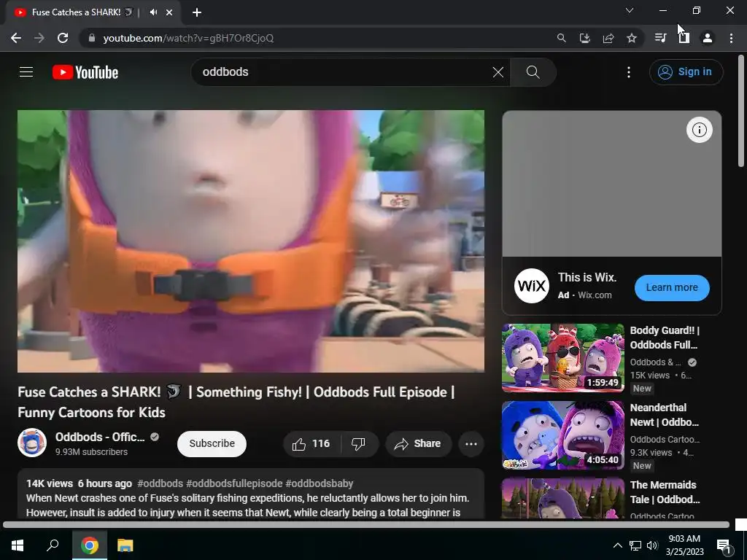Play Boddy Guard!! video thumbnail
Image resolution: width=747 pixels, height=560 pixels.
point(562,358)
